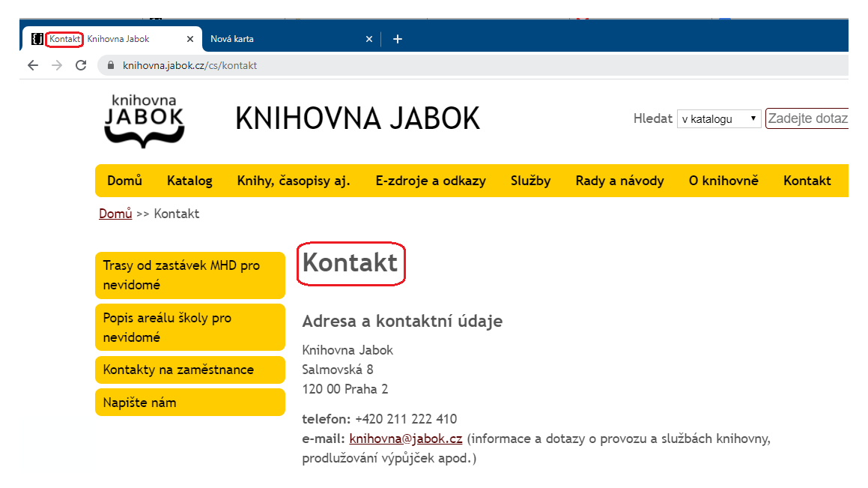Open 'Knihy, časopisy aj.' menu item
868x488 pixels.
[x=294, y=181]
